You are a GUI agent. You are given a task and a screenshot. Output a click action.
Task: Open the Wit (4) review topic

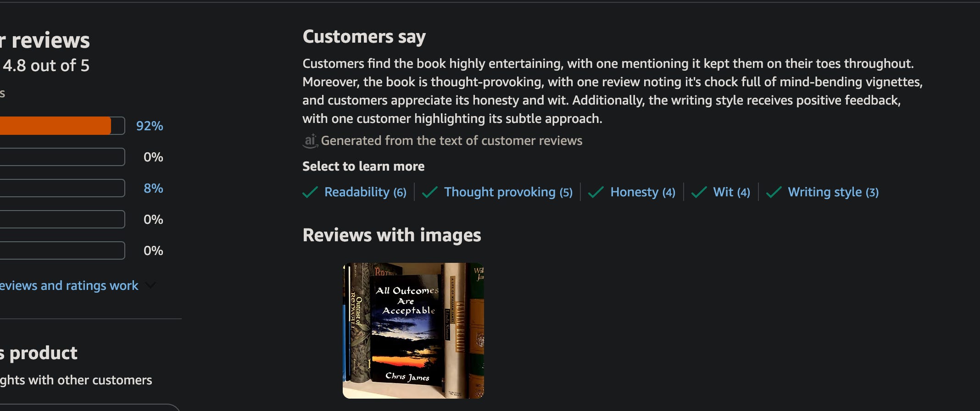[x=731, y=192]
